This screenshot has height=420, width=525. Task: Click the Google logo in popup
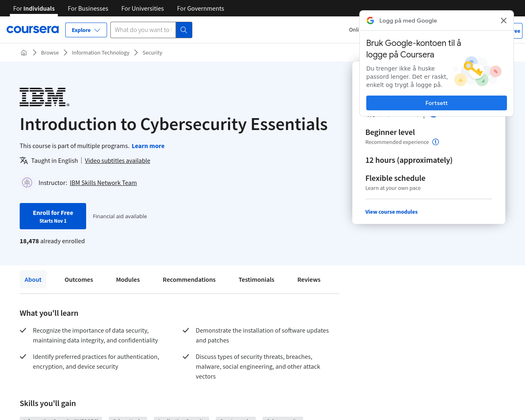click(370, 21)
